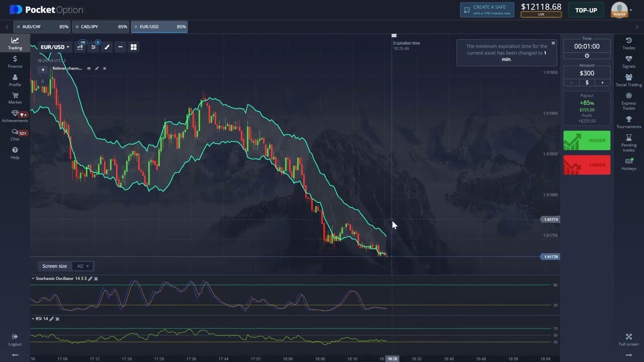644x362 pixels.
Task: Switch to Full screen mode
Action: (x=628, y=339)
